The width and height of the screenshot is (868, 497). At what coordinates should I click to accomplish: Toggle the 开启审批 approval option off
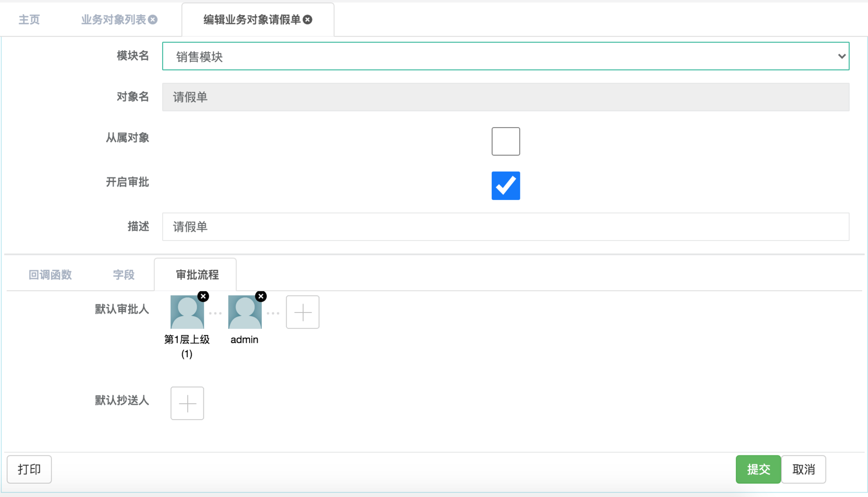point(505,185)
